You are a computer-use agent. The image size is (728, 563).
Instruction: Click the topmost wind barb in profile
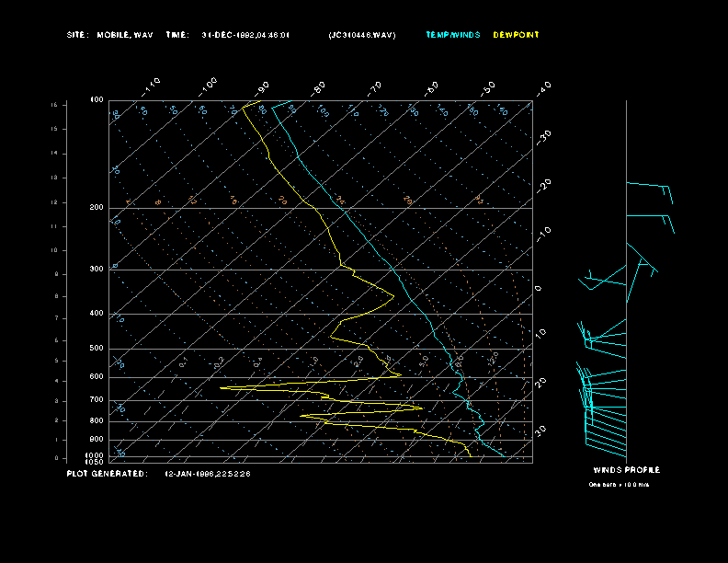click(x=649, y=187)
